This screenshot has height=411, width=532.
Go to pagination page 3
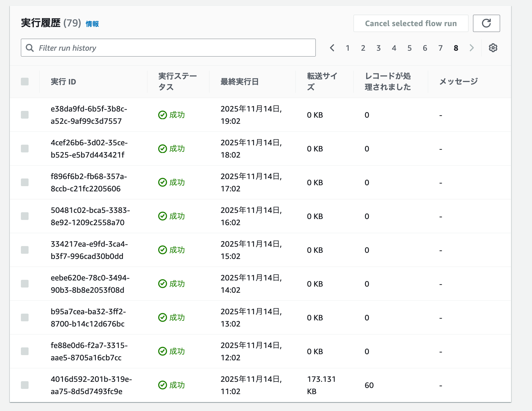[378, 48]
